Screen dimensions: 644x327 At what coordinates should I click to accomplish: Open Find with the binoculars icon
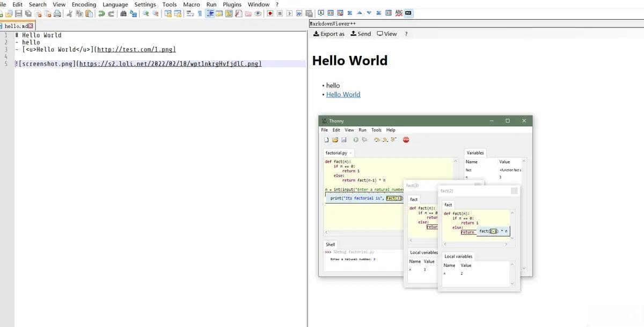(x=123, y=13)
